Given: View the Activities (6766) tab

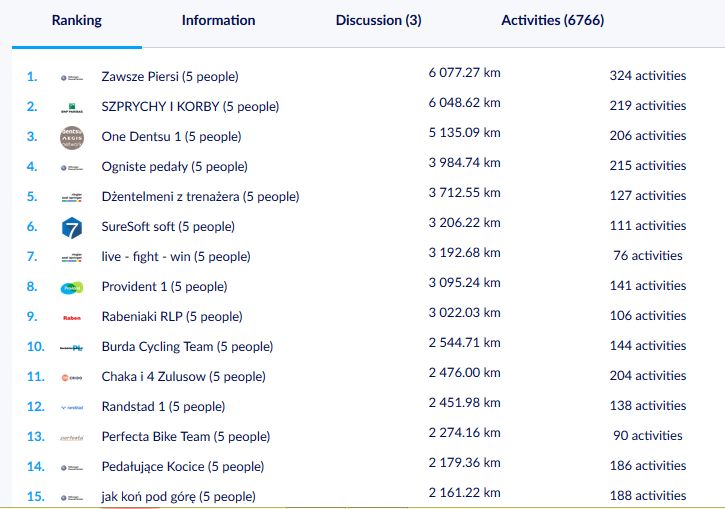Looking at the screenshot, I should tap(553, 20).
